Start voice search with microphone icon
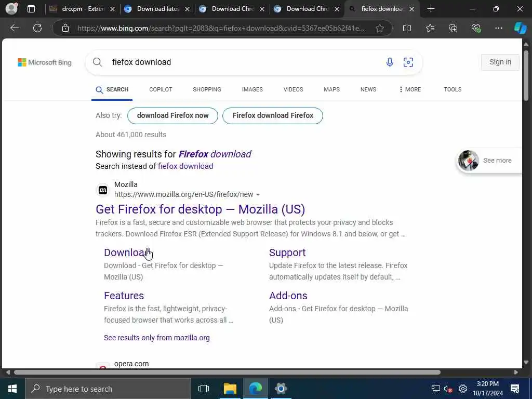 [390, 62]
